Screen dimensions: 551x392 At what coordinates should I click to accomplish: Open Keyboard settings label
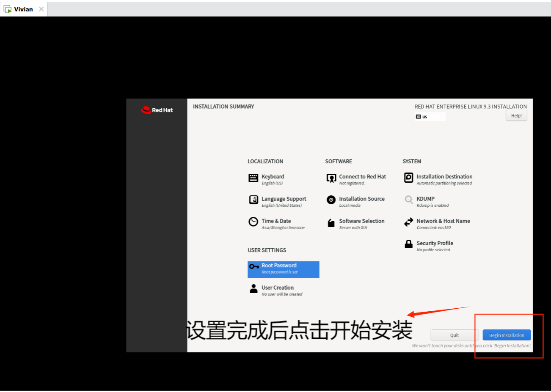[x=273, y=177]
